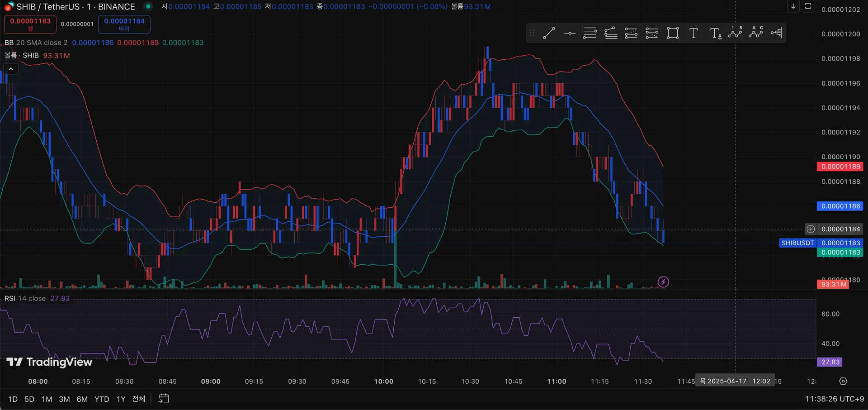The width and height of the screenshot is (868, 410).
Task: Click the 11:00 time axis label
Action: 557,381
